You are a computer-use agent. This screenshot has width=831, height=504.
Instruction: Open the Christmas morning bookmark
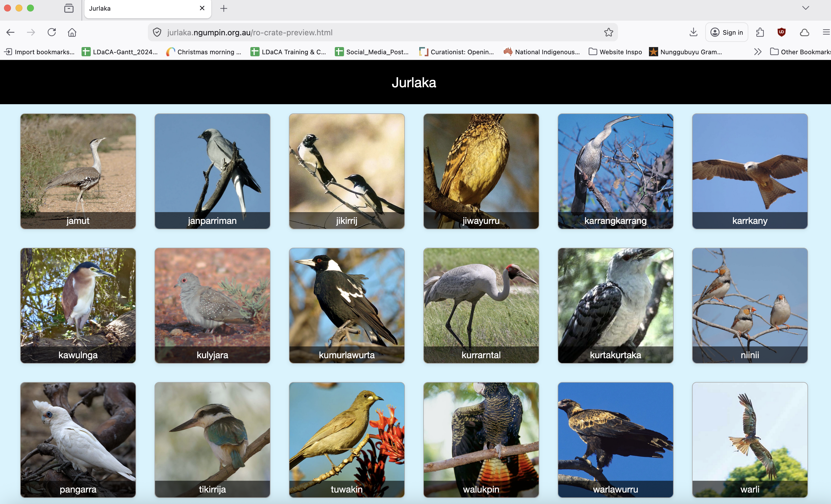(x=204, y=52)
